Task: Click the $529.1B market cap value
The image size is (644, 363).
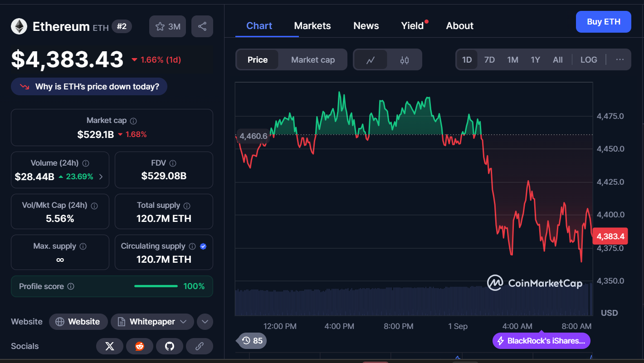Action: tap(95, 134)
